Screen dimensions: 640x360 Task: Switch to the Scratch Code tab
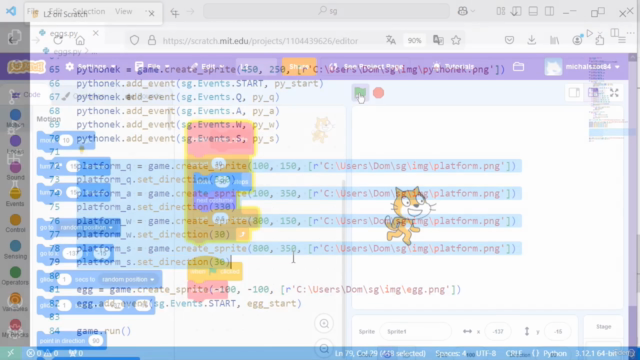point(26,95)
